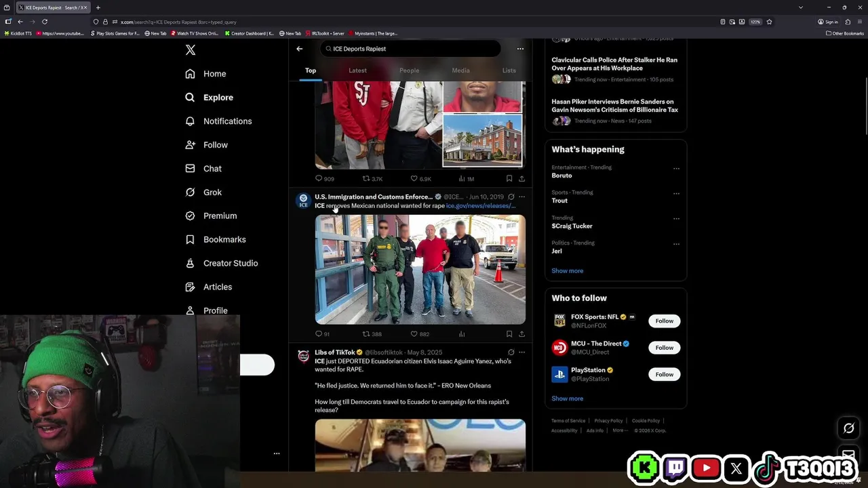
Task: Open Premium in the sidebar
Action: (211, 216)
